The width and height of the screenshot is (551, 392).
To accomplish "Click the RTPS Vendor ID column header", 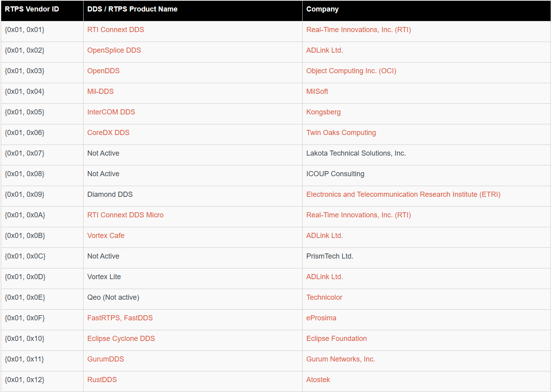I will click(32, 9).
